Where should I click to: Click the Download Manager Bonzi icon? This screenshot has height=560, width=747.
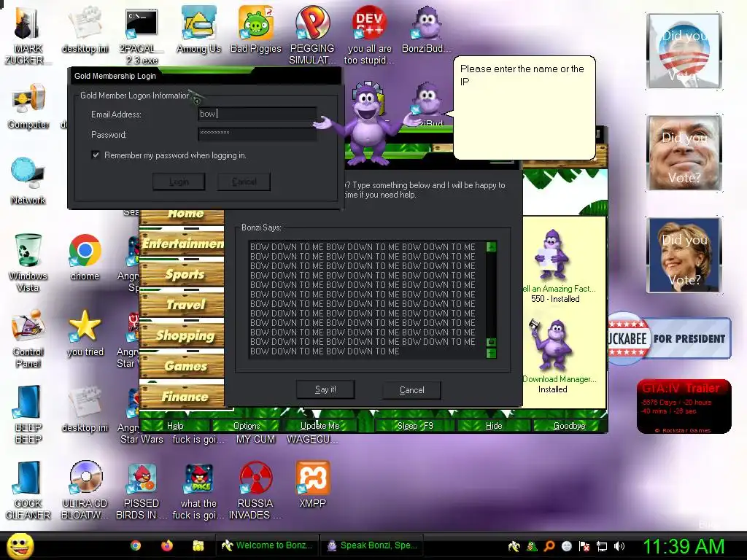point(551,344)
